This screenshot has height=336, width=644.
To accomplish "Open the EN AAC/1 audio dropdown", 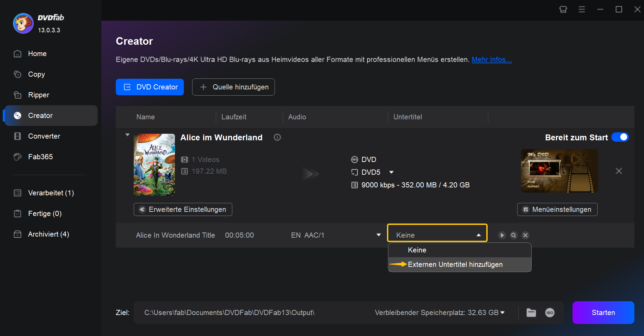I will (x=379, y=235).
